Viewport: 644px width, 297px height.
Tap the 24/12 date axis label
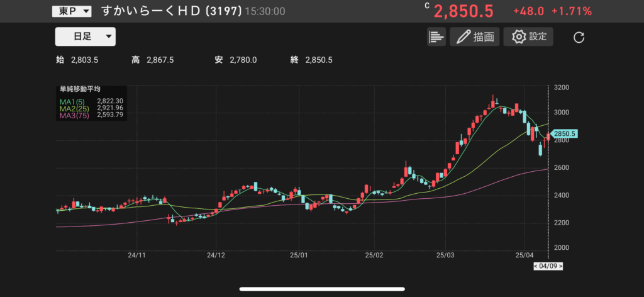point(216,255)
